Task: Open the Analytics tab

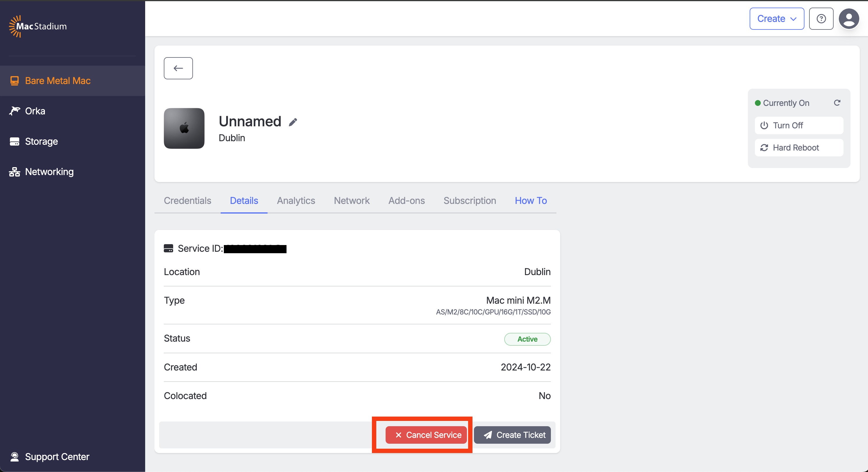Action: click(296, 201)
